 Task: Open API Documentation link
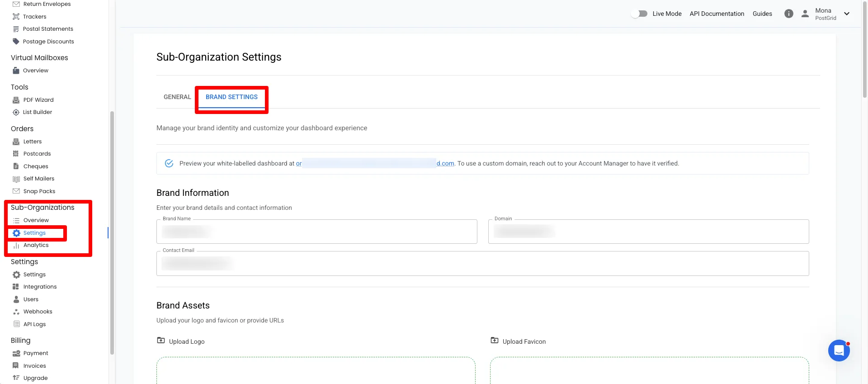(717, 14)
